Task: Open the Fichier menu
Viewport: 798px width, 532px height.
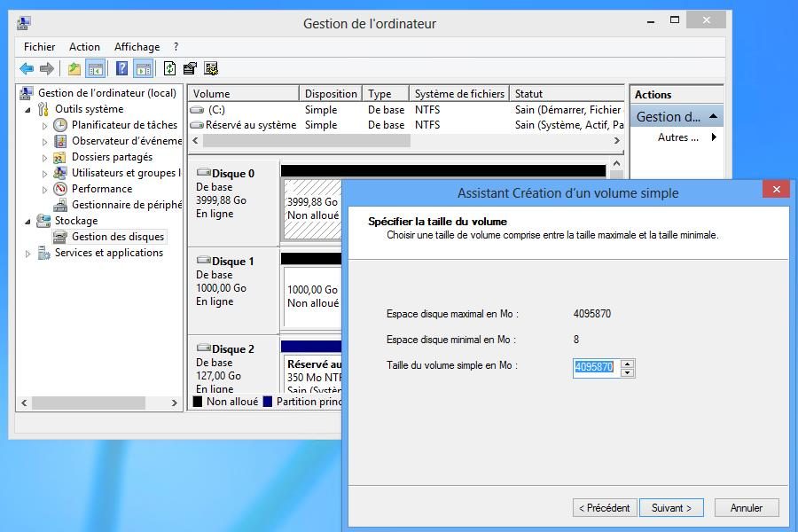Action: click(39, 47)
